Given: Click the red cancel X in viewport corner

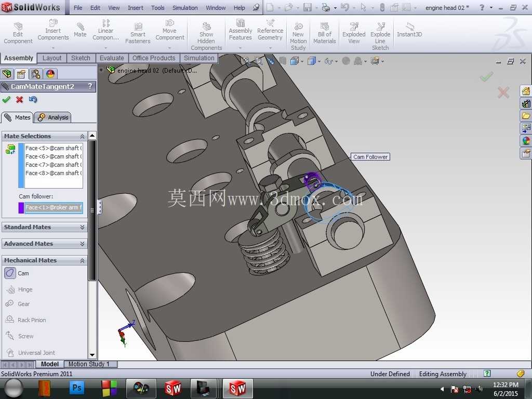Looking at the screenshot, I should pyautogui.click(x=503, y=92).
